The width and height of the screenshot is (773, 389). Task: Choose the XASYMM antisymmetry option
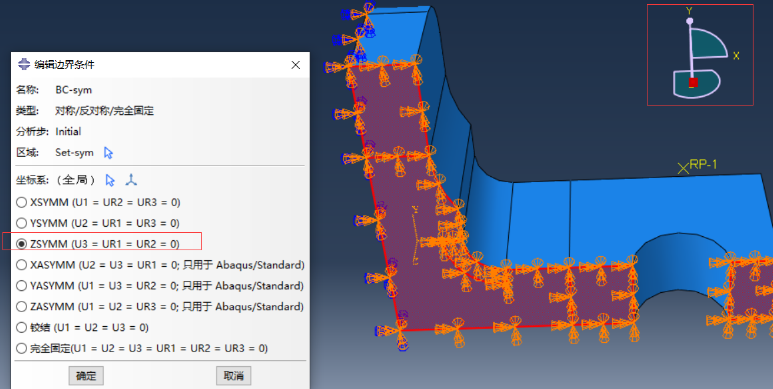(x=22, y=265)
